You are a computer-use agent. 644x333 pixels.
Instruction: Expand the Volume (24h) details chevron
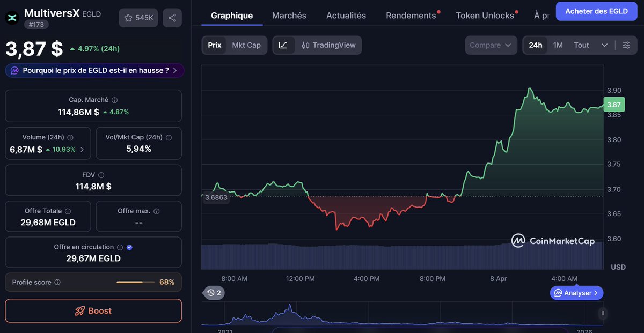82,150
